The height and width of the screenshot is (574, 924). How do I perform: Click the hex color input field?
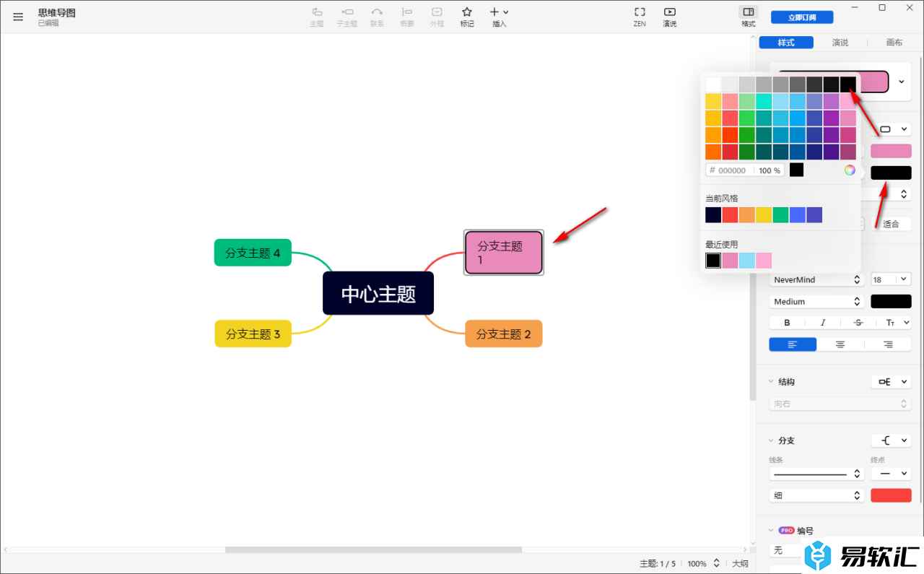(731, 170)
